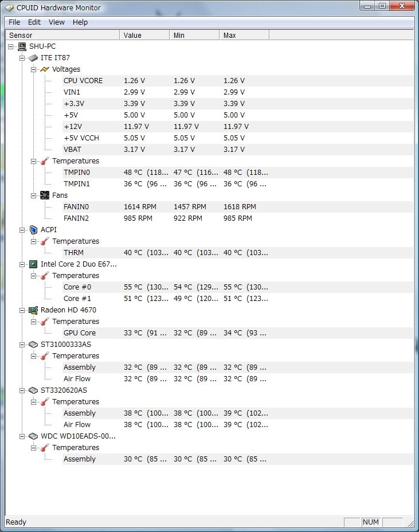This screenshot has width=419, height=532.
Task: Select the ITE IT87 chip icon
Action: (33, 58)
